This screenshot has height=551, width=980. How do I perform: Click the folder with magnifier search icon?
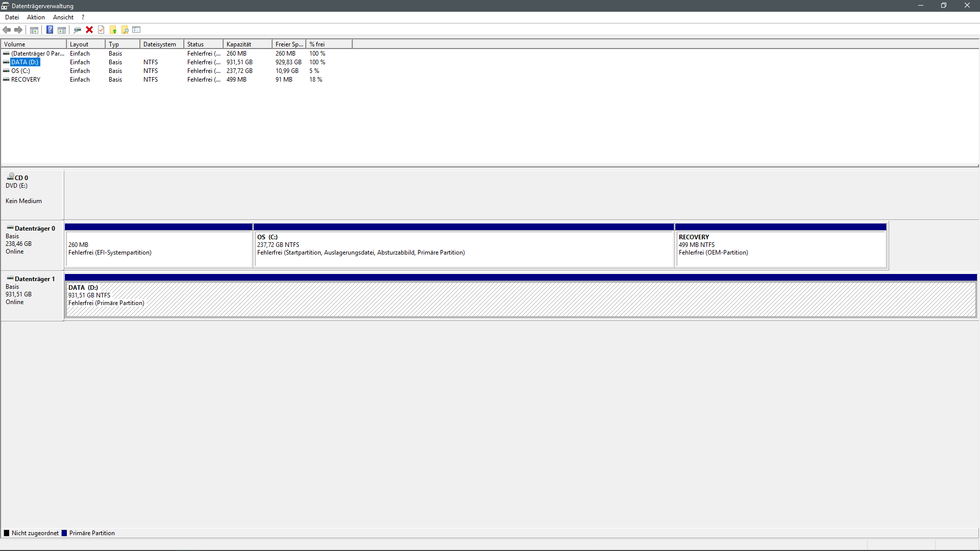(x=125, y=30)
